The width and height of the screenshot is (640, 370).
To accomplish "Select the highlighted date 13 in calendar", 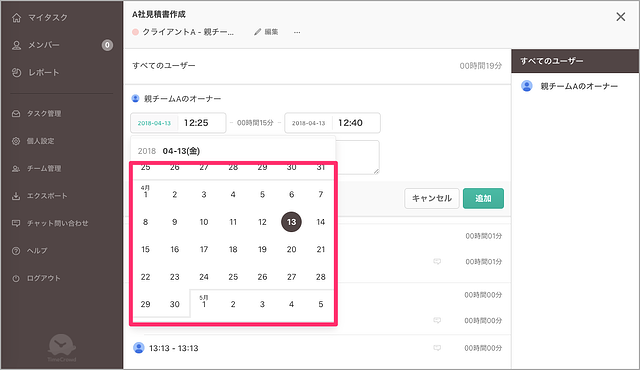I will pyautogui.click(x=291, y=222).
